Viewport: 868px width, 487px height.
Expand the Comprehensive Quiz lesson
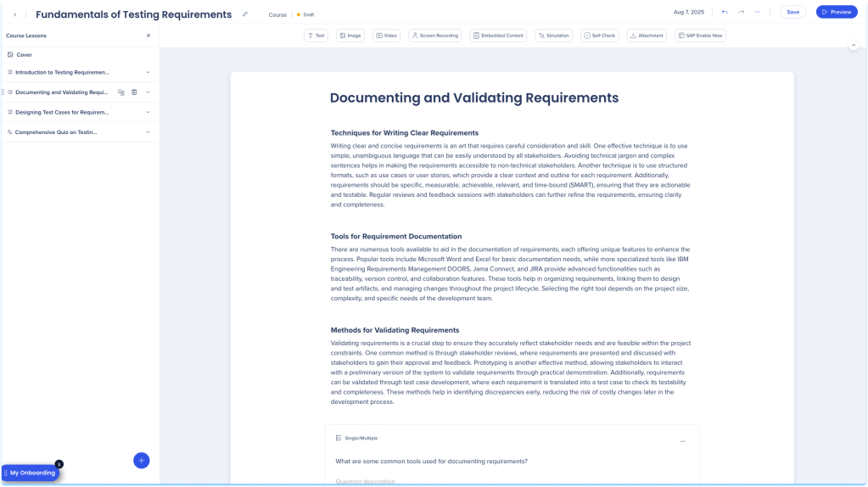[x=148, y=132]
